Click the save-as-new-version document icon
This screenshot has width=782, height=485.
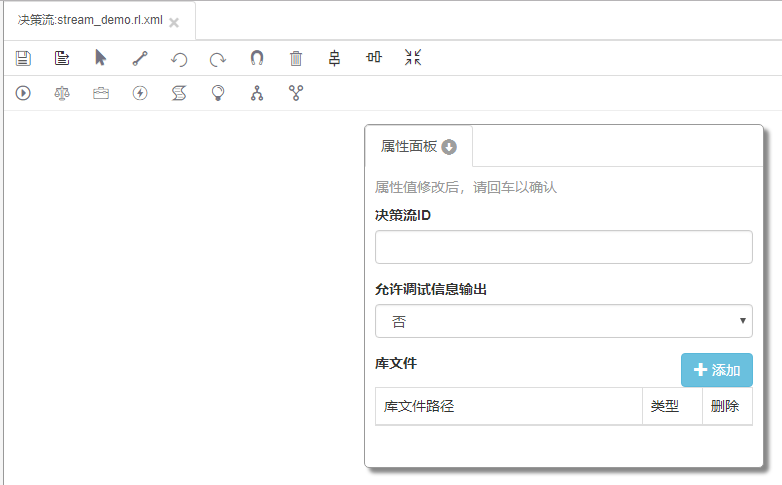pos(62,58)
